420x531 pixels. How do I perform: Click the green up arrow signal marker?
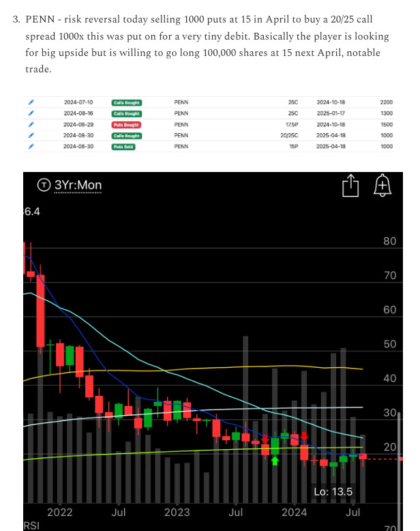pos(275,461)
